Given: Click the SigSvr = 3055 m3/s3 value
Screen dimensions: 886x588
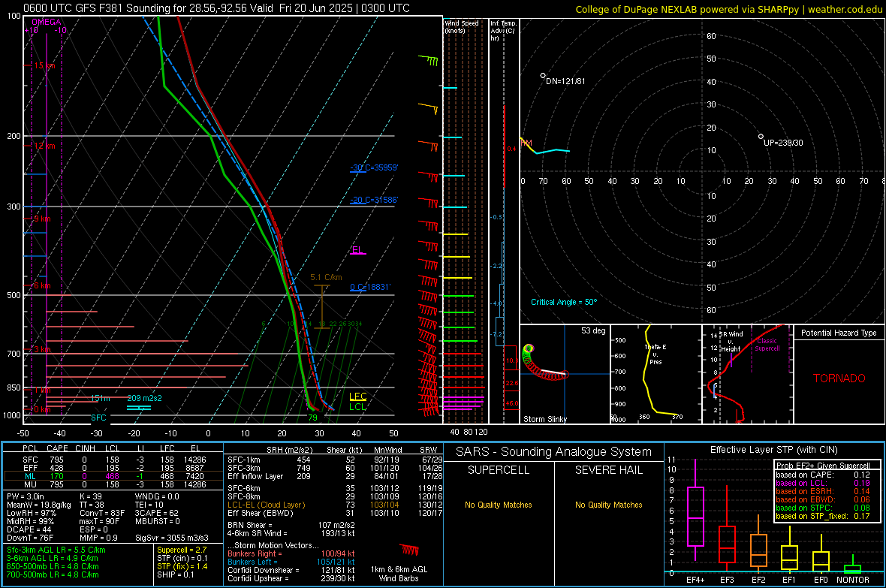Looking at the screenshot, I should 172,538.
